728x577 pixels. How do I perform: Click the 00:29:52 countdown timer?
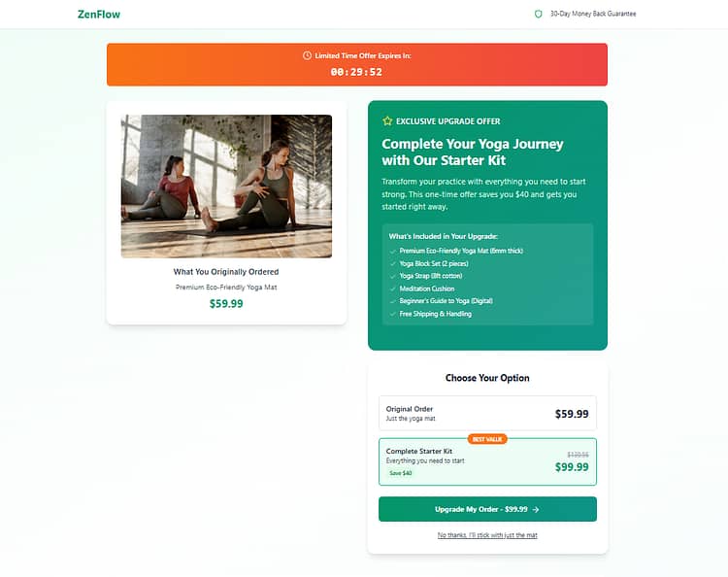click(x=356, y=72)
